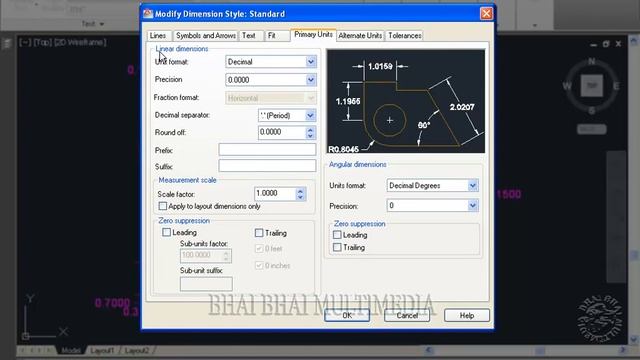The width and height of the screenshot is (640, 360).
Task: Open the Unit format dropdown
Action: coord(311,62)
